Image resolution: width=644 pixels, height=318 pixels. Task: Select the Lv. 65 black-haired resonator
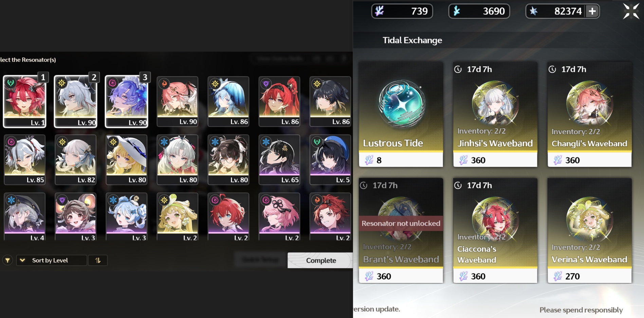(x=279, y=160)
